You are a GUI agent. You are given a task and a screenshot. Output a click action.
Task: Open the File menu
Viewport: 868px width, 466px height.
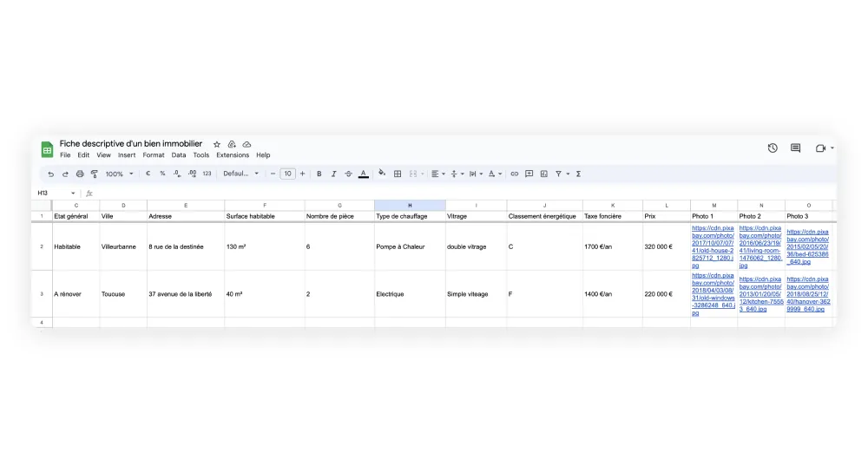coord(65,155)
